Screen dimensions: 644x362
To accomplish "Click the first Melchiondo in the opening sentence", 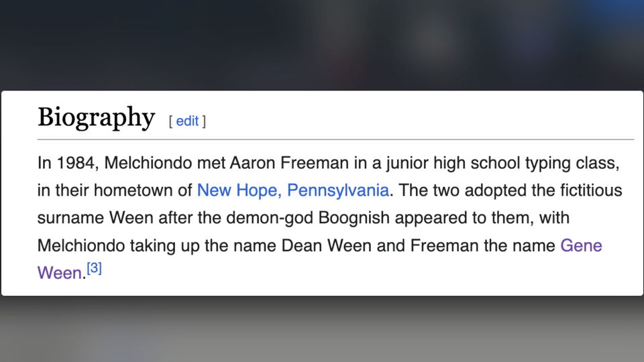I will (x=148, y=163).
